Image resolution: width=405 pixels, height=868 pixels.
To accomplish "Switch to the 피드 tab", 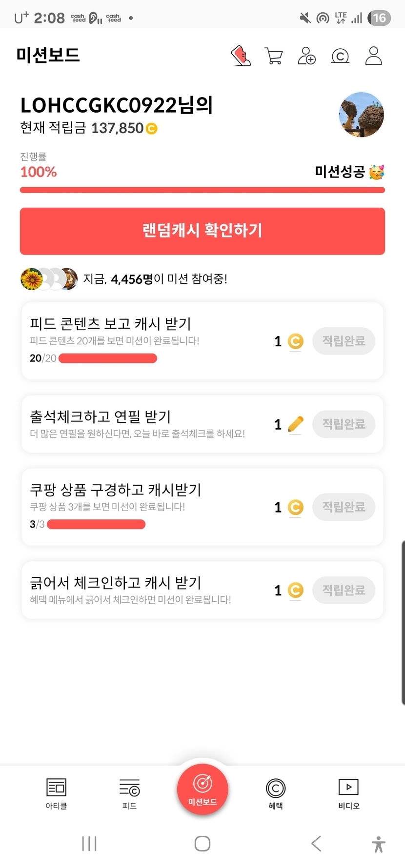I will (129, 793).
